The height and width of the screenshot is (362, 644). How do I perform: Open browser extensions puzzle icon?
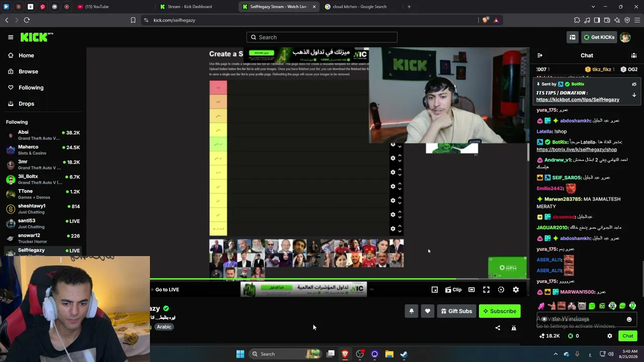(577, 20)
